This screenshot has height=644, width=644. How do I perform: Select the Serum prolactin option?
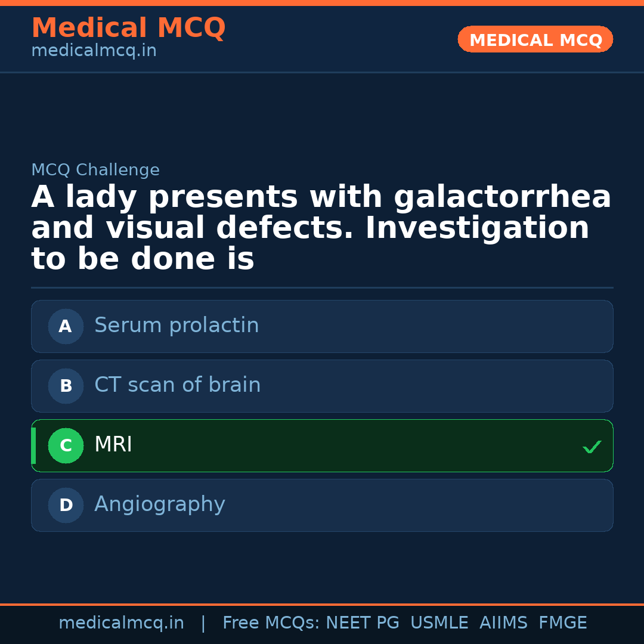pos(177,326)
